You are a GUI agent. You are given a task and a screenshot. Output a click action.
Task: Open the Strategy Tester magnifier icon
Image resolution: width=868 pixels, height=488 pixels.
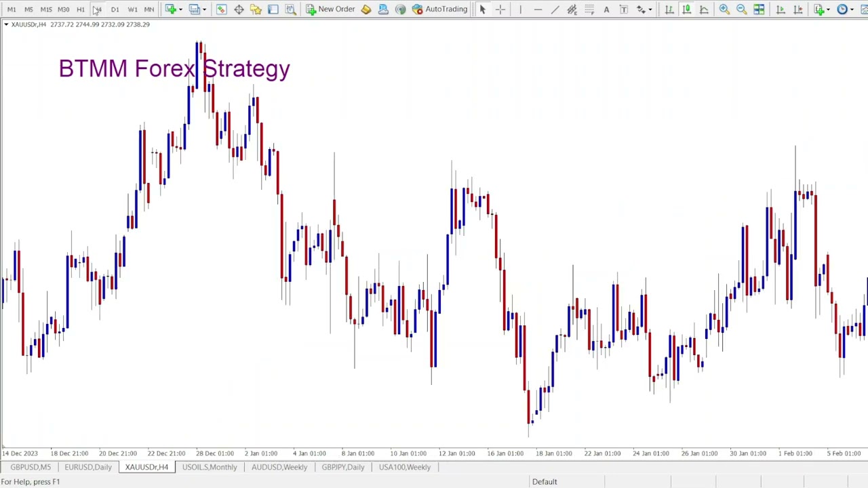(x=290, y=9)
